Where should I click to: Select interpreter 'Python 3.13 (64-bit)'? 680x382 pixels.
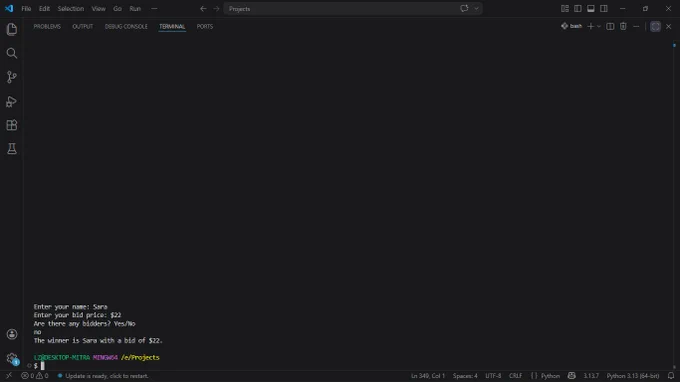[633, 376]
